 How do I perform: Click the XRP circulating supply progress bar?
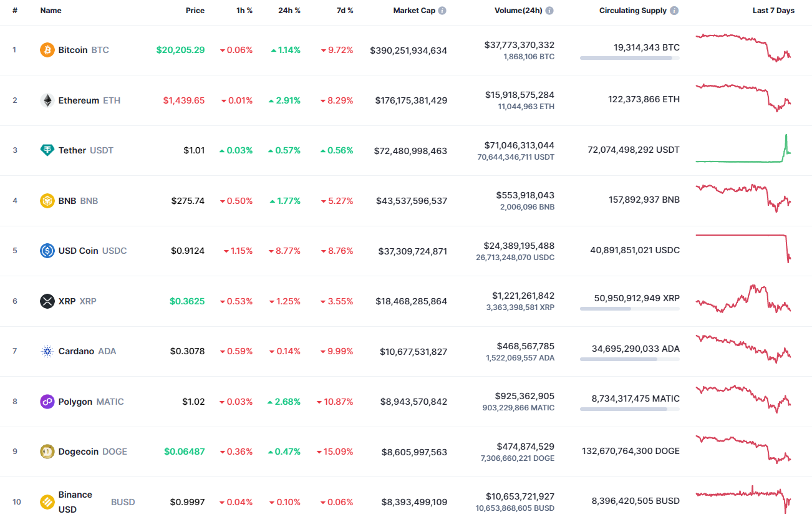[x=629, y=309]
